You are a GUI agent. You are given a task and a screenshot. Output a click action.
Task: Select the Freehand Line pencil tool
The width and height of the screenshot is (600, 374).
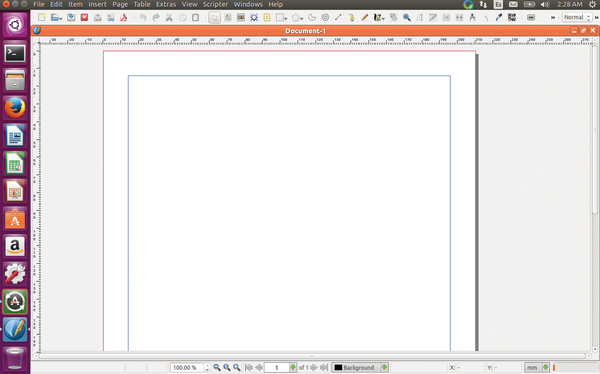point(365,18)
